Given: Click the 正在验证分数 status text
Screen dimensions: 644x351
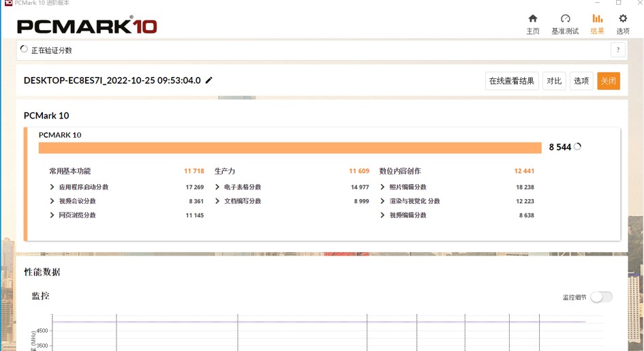Looking at the screenshot, I should click(x=51, y=50).
